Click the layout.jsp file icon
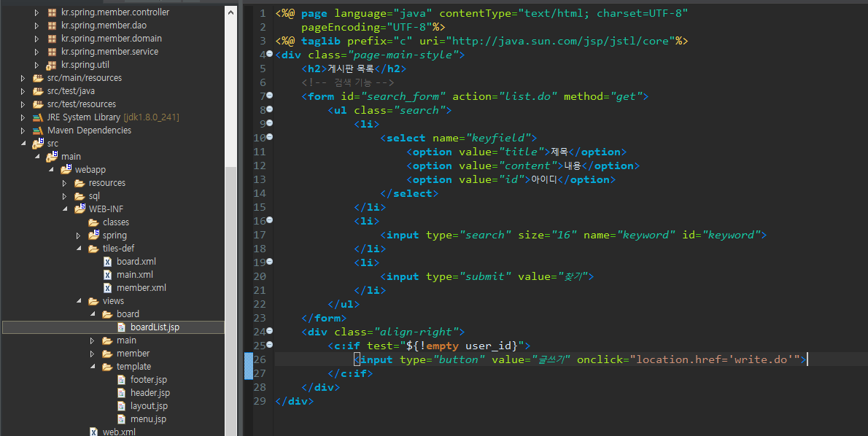The height and width of the screenshot is (436, 868). click(122, 406)
